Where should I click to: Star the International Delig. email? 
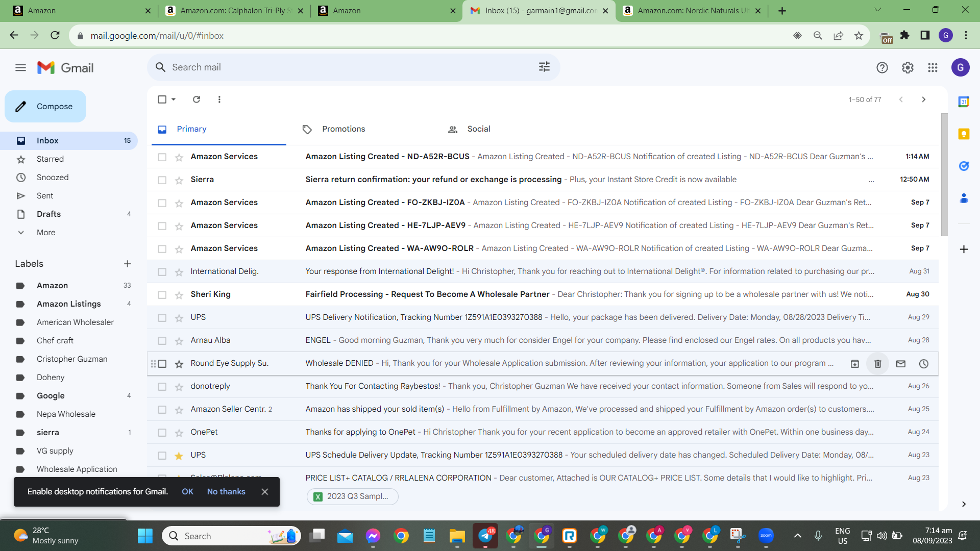(179, 272)
